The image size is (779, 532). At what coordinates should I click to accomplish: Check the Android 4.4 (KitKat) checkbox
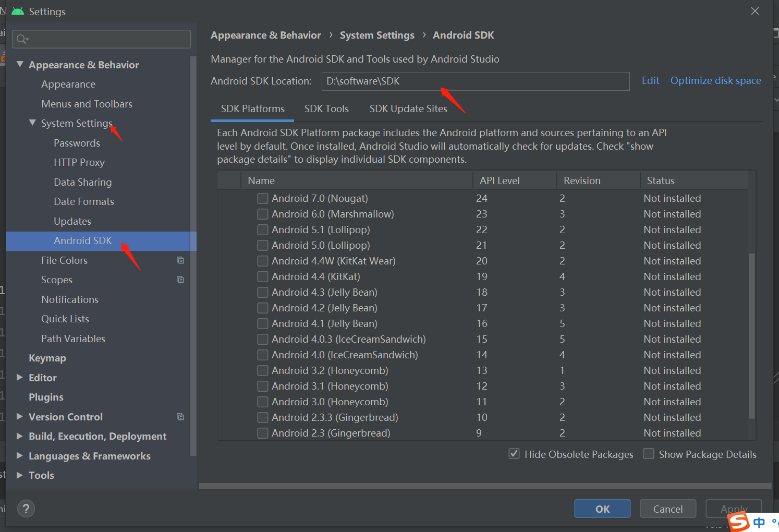[x=263, y=276]
